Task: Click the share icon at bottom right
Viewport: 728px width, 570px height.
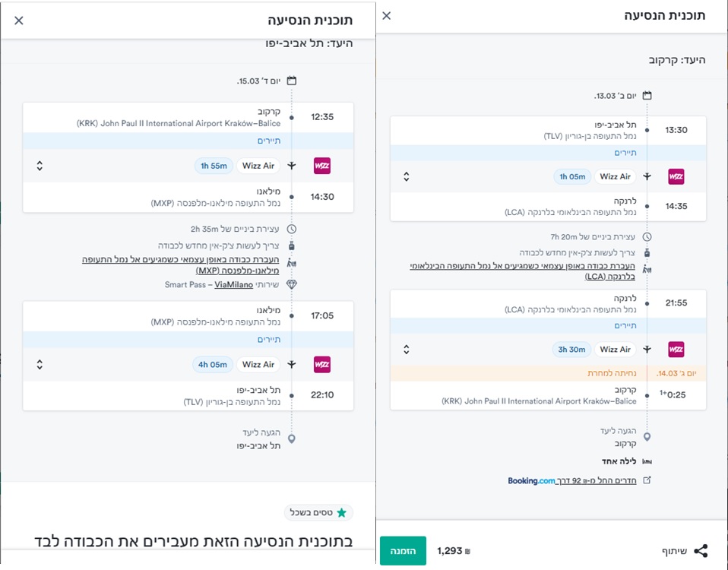Action: click(x=701, y=550)
